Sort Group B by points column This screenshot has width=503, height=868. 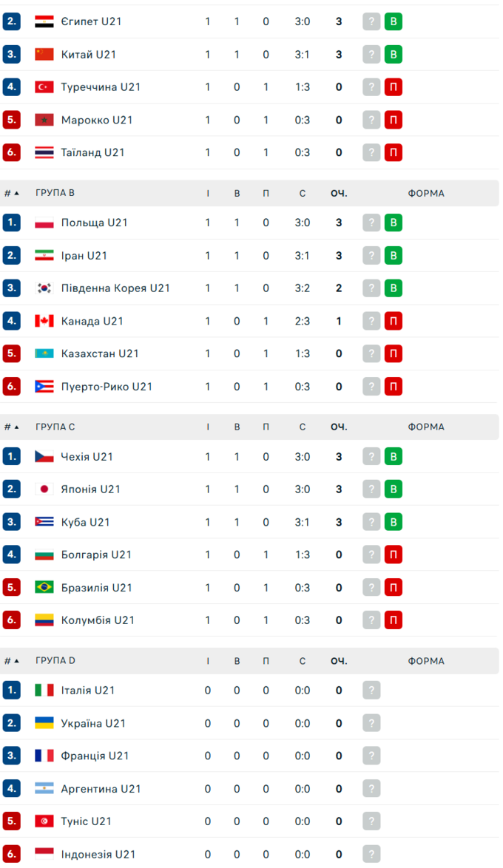point(339,194)
